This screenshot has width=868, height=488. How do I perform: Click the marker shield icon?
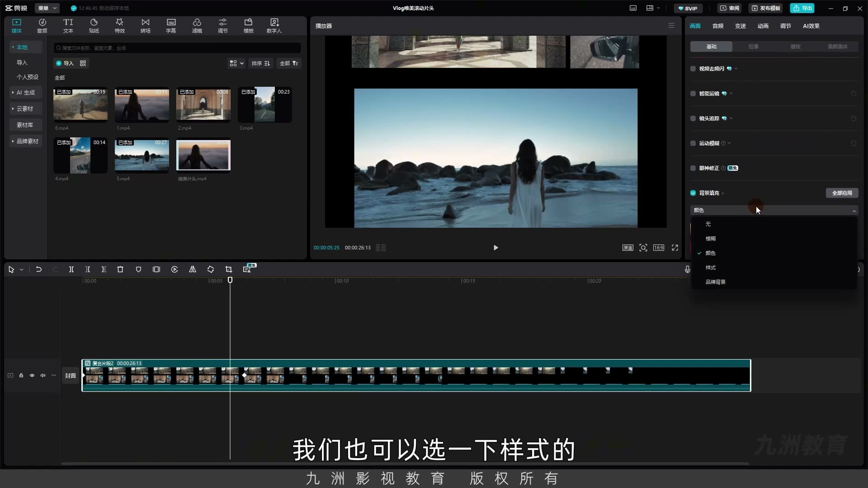[138, 269]
